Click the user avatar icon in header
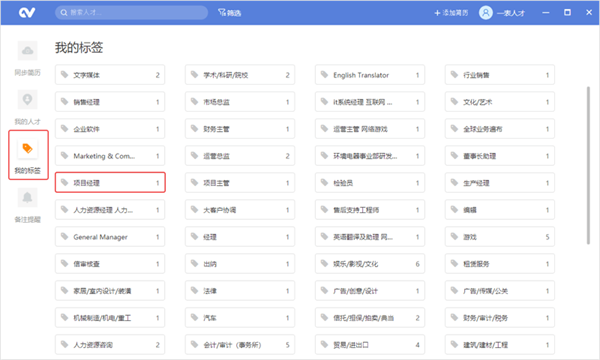The height and width of the screenshot is (360, 600). click(x=486, y=13)
